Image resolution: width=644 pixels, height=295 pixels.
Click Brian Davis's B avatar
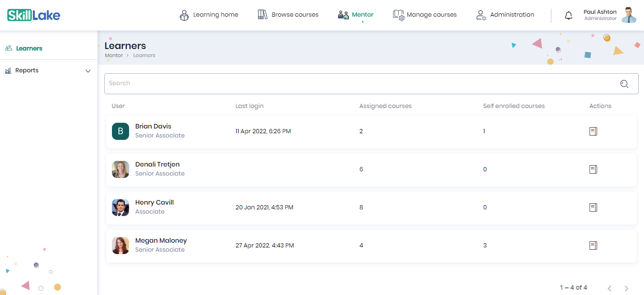point(121,131)
